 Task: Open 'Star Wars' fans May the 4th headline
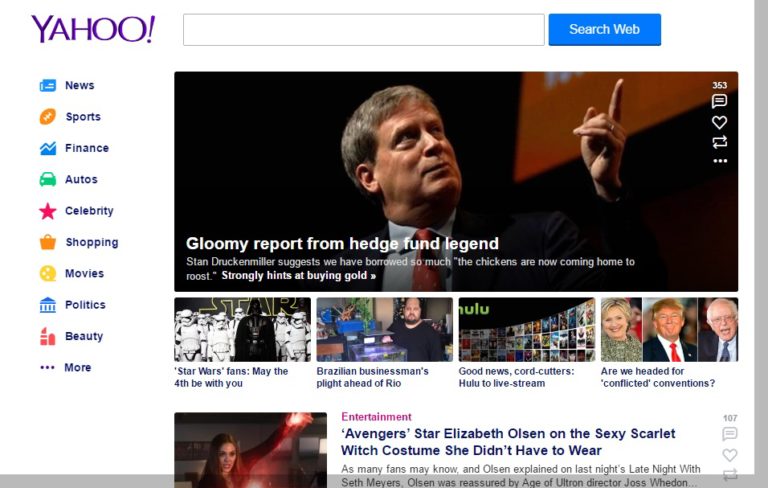231,377
